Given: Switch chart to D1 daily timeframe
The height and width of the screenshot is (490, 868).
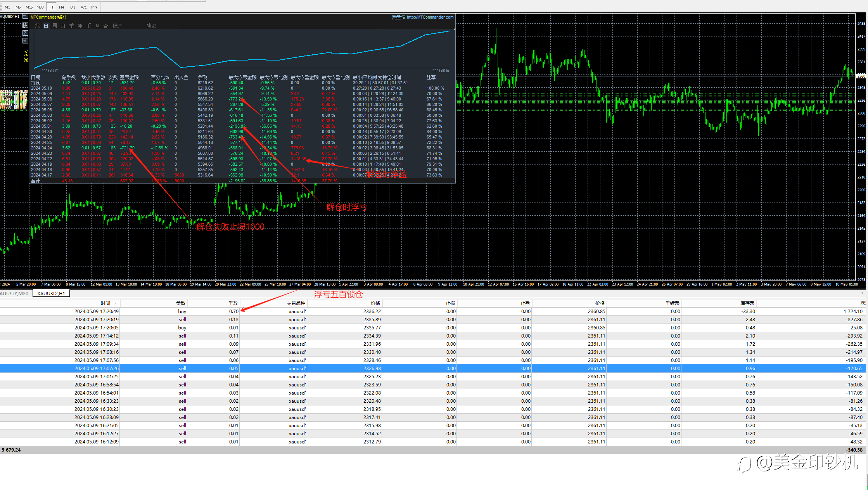Looking at the screenshot, I should [x=73, y=7].
